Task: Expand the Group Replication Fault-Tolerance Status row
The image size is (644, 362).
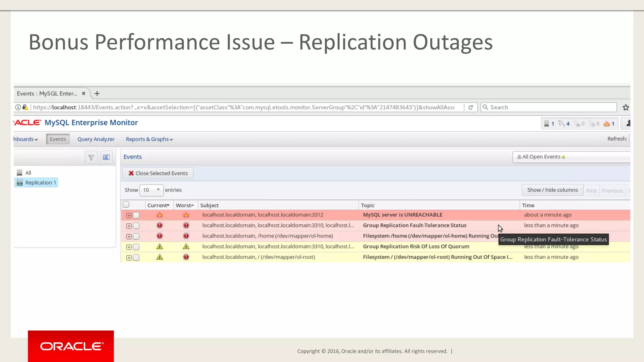Action: pyautogui.click(x=129, y=226)
